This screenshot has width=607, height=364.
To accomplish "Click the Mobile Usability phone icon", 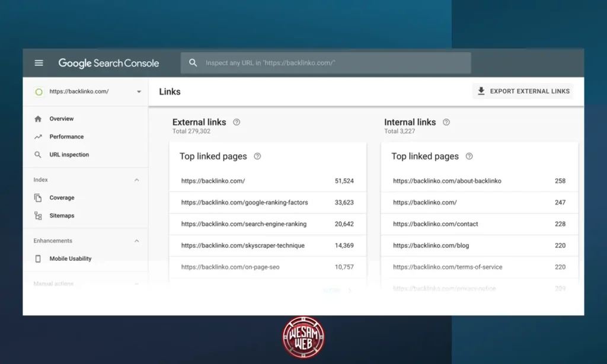I will click(x=38, y=259).
